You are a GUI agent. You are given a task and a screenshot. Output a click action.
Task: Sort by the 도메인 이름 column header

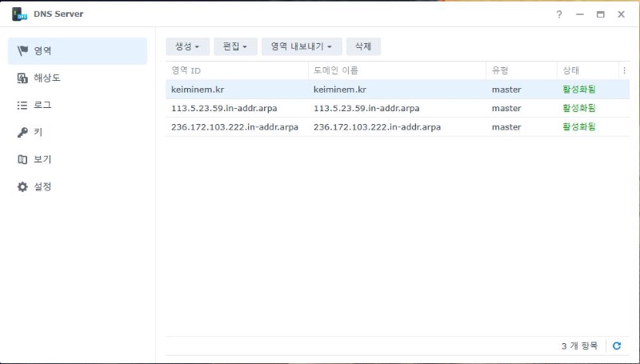[x=396, y=70]
